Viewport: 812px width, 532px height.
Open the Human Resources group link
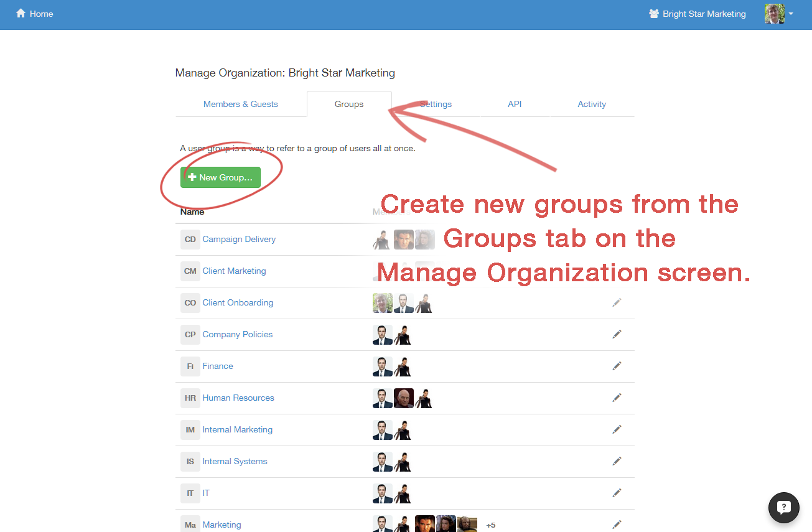[238, 398]
